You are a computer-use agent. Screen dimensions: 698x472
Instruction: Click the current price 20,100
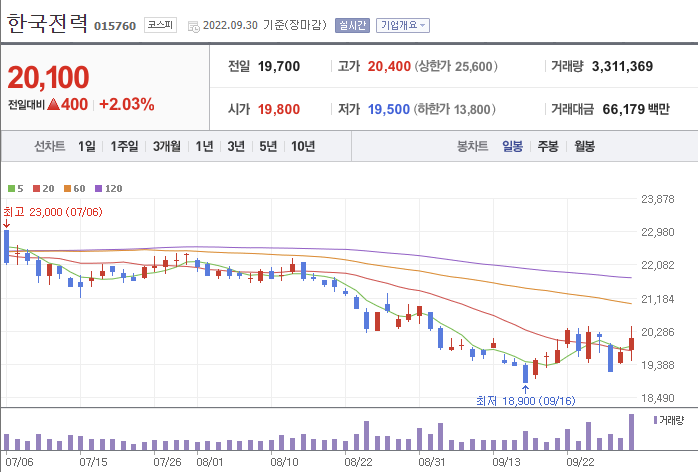point(49,77)
